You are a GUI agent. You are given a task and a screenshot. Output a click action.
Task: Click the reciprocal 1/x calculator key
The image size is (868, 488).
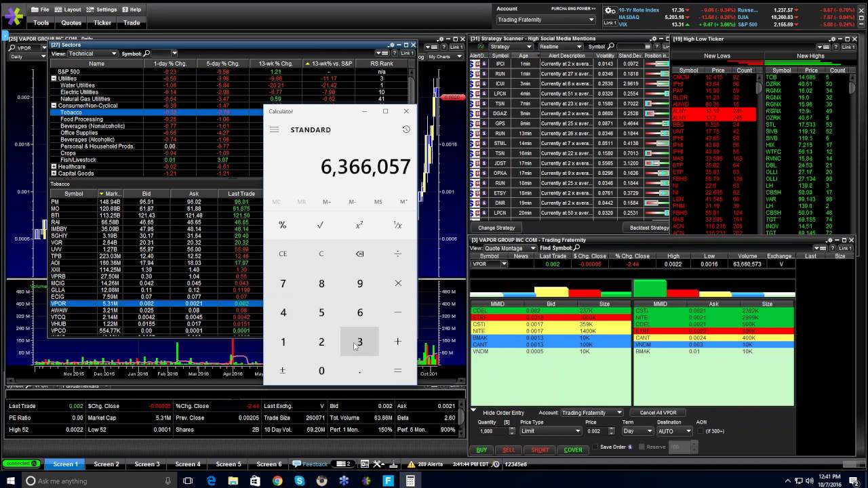397,225
